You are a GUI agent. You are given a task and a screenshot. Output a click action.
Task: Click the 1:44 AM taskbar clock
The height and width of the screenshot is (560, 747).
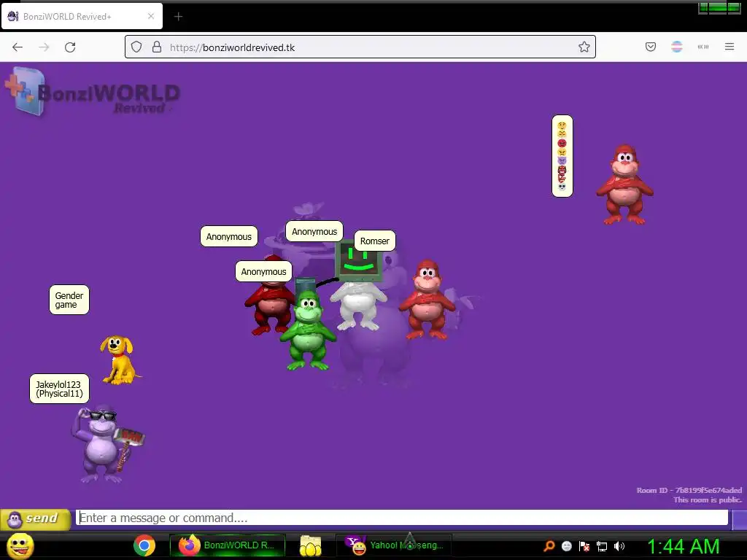[x=683, y=547]
